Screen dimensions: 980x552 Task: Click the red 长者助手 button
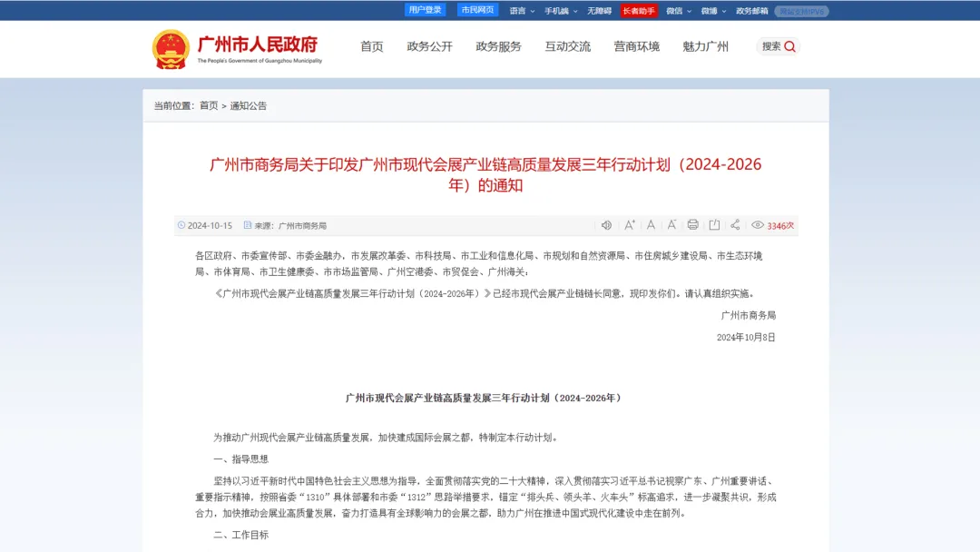[x=638, y=11]
